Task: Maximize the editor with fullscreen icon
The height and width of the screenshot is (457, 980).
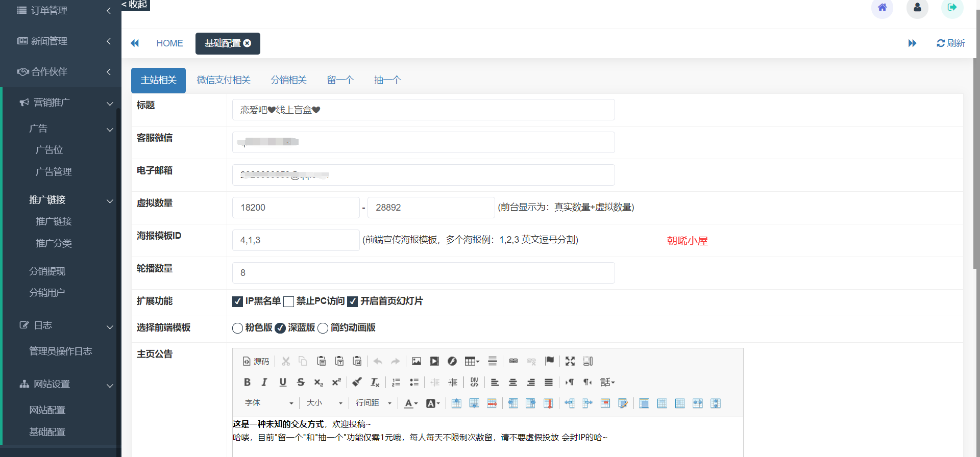Action: coord(570,361)
